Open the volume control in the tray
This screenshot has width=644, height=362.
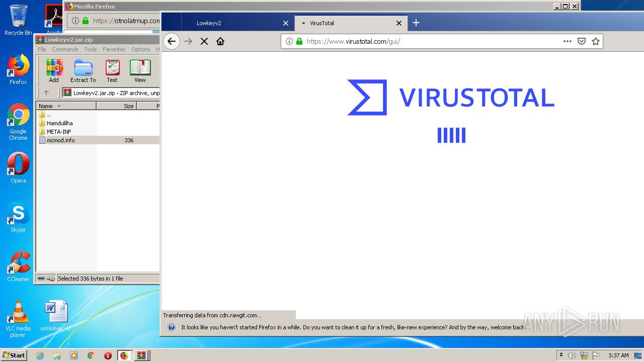click(x=572, y=355)
